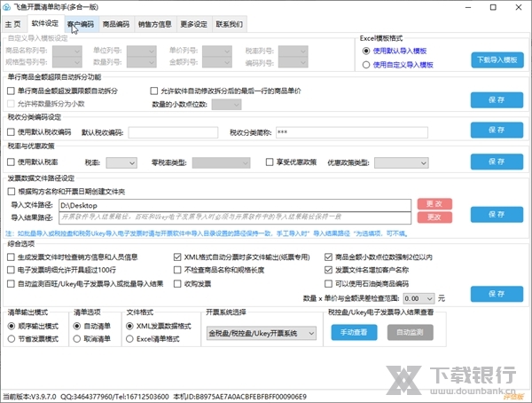Open the 税率 dropdown
Screen dimensions: 532x403
[121, 162]
